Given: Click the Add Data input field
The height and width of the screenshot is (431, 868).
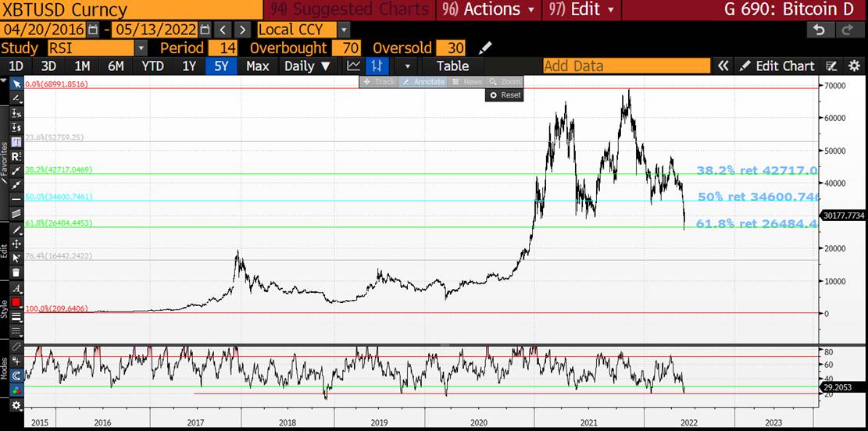Looking at the screenshot, I should coord(626,66).
